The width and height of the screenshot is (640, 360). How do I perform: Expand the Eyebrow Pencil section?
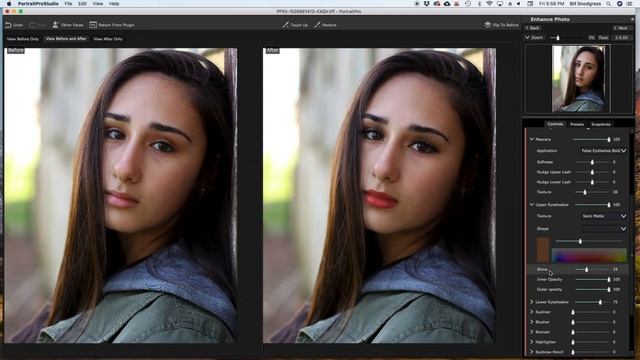tap(532, 352)
